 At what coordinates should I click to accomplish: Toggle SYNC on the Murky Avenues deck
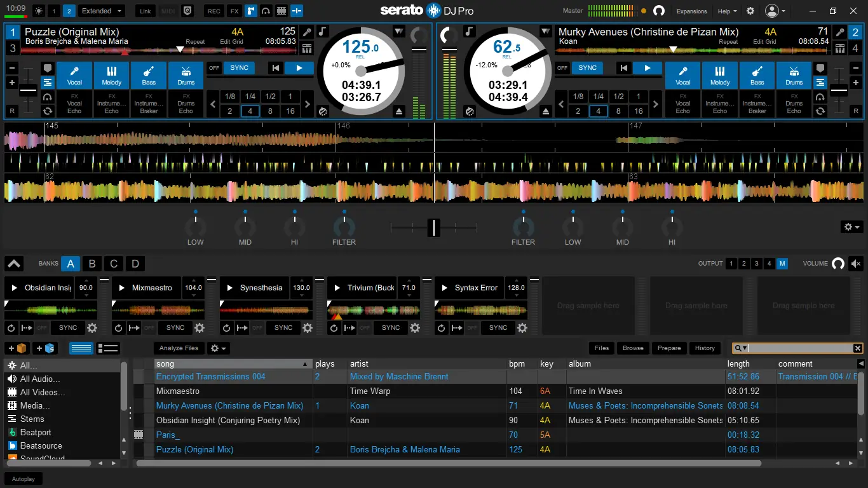tap(588, 68)
